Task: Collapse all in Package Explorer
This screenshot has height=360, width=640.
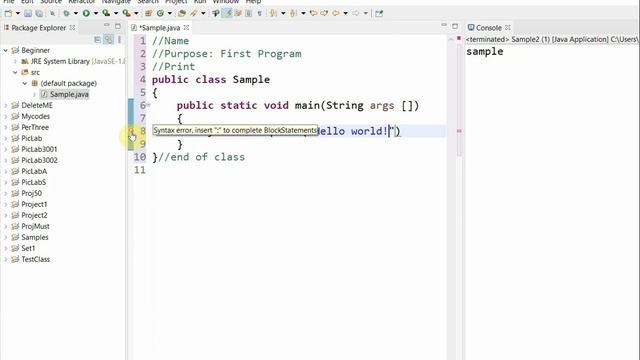Action: coord(97,39)
